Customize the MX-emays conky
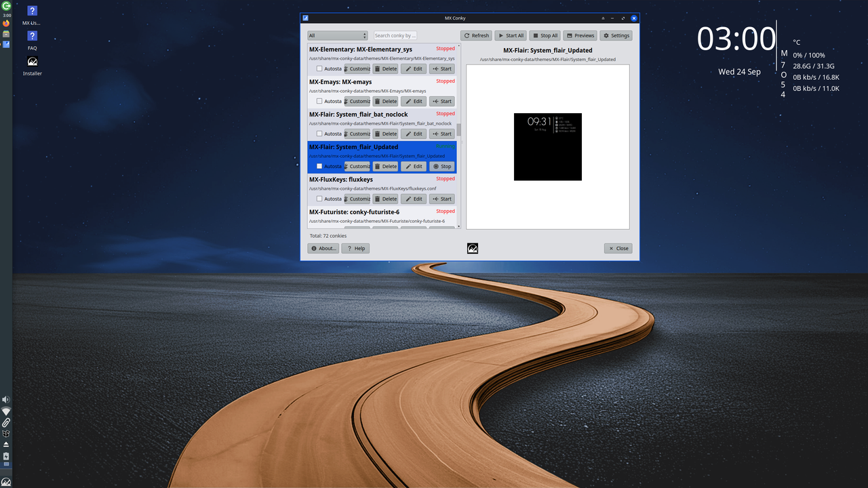 pyautogui.click(x=357, y=101)
